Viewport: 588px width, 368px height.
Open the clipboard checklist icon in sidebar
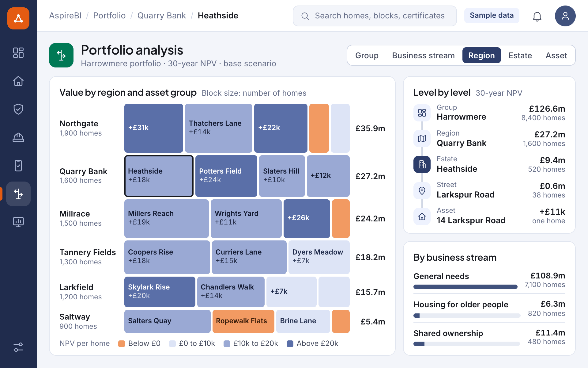point(18,166)
